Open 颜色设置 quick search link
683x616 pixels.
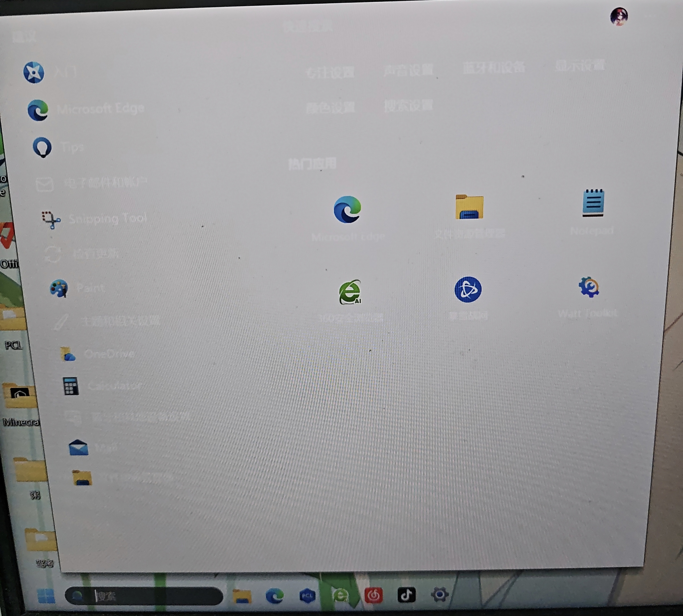(x=330, y=108)
